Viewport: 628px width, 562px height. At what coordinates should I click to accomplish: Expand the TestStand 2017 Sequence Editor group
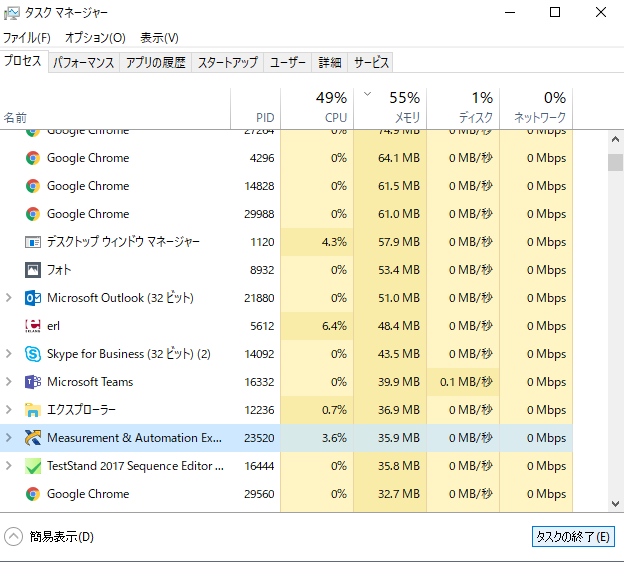pyautogui.click(x=9, y=466)
